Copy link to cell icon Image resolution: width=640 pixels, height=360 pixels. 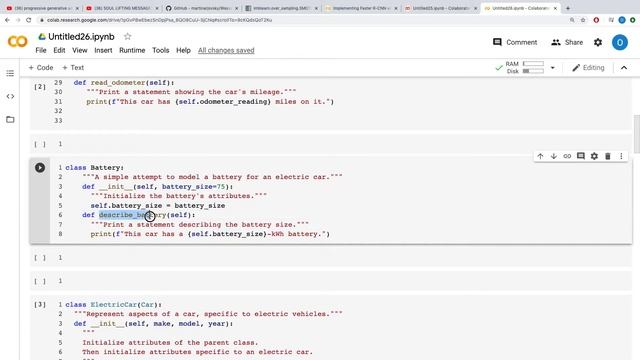567,156
